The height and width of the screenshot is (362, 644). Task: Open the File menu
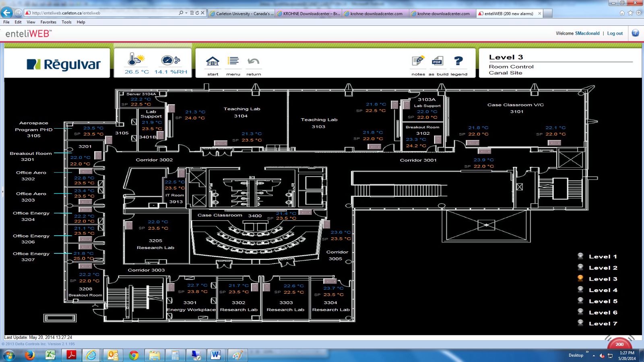[6, 22]
